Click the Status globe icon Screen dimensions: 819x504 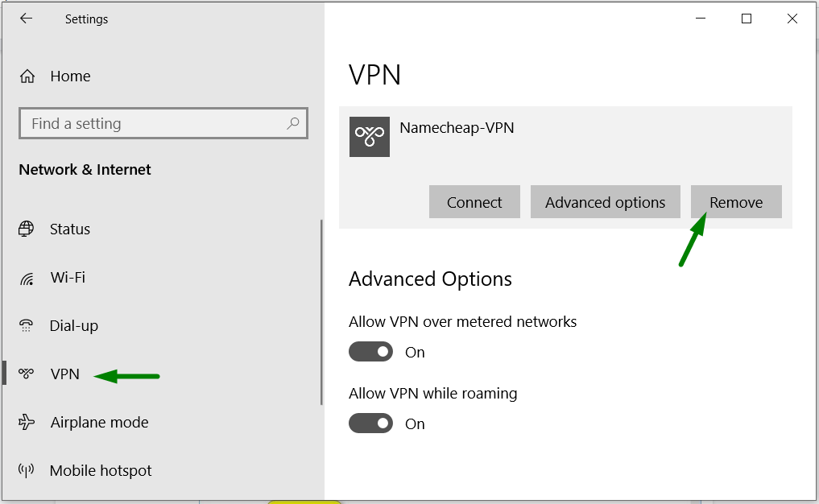tap(26, 229)
